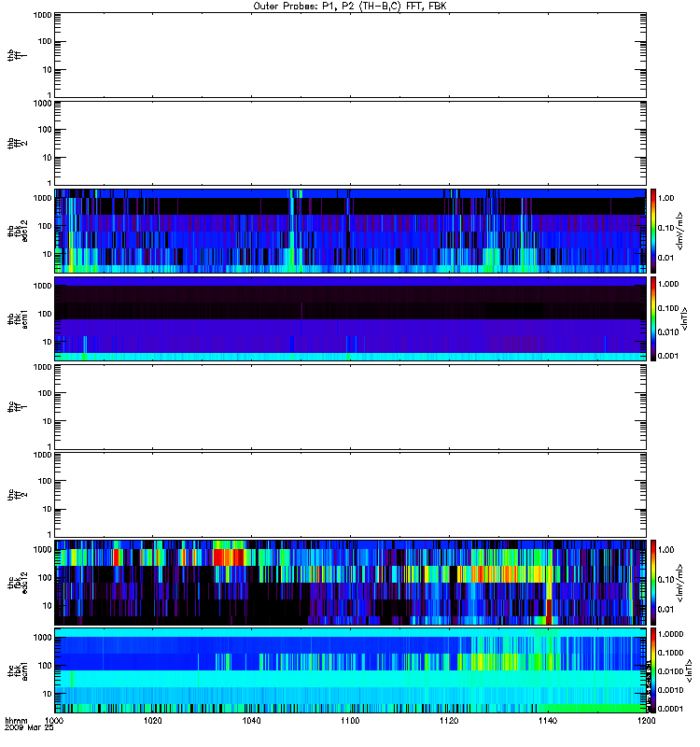Click the color bar beside thb fbk scm1 panel
The height and width of the screenshot is (747, 700).
click(x=653, y=318)
